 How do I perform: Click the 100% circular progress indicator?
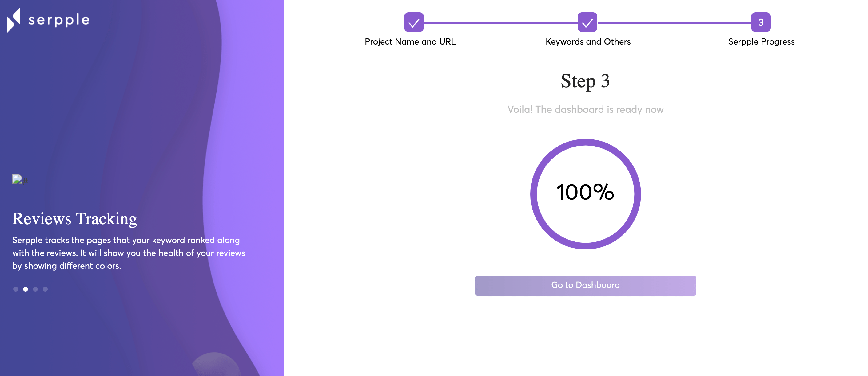585,194
